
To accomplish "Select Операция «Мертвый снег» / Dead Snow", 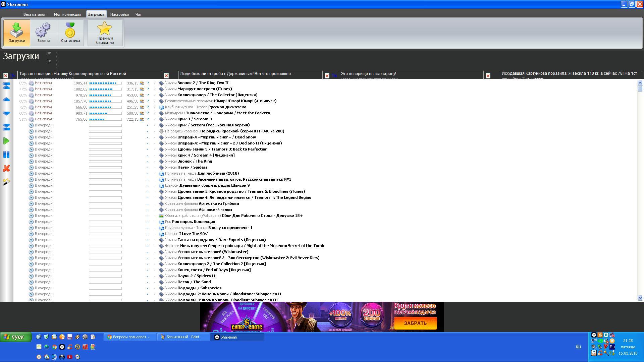I will tap(217, 137).
